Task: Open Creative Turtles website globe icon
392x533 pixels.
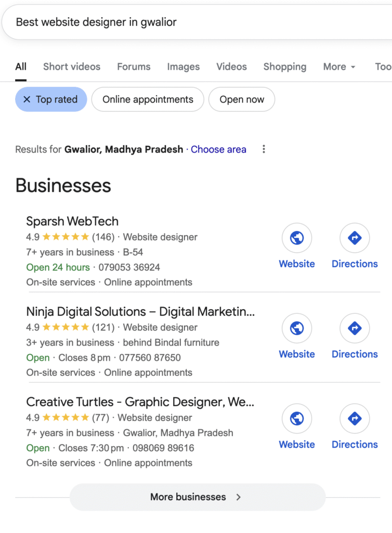Action: coord(297,418)
